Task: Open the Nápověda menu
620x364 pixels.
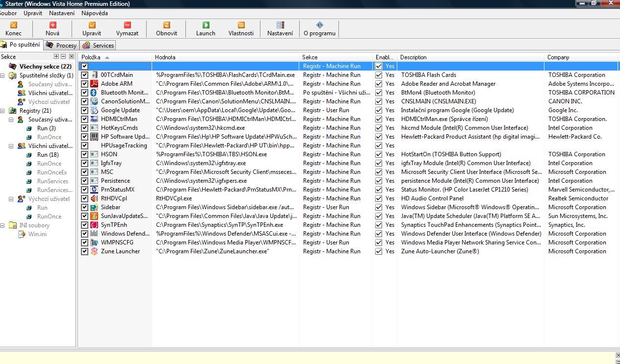Action: (x=95, y=13)
